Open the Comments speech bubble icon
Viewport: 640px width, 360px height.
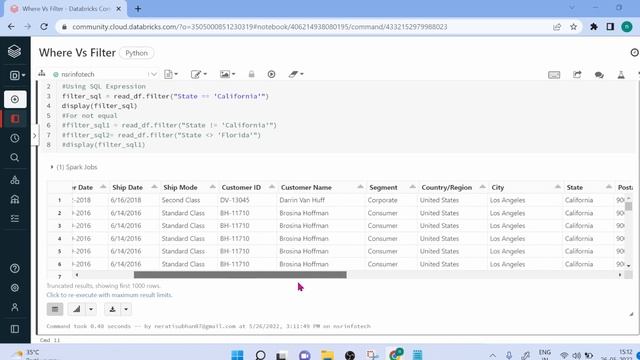click(x=599, y=75)
